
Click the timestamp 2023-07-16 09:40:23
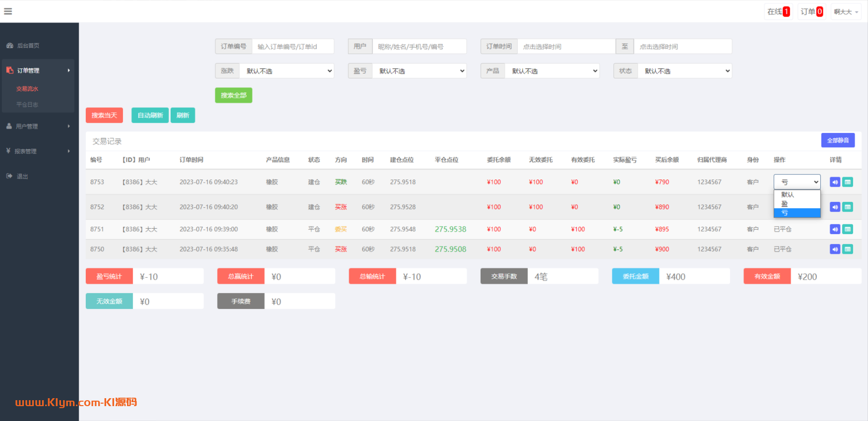click(209, 182)
